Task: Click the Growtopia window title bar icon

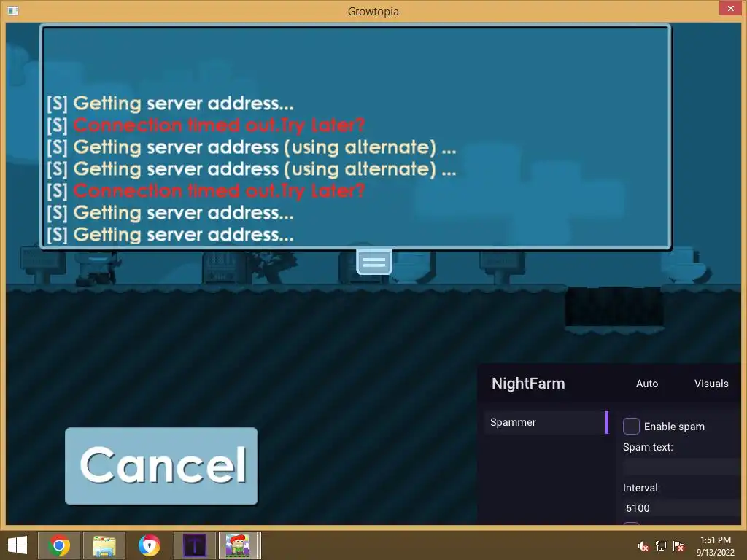Action: (x=13, y=10)
